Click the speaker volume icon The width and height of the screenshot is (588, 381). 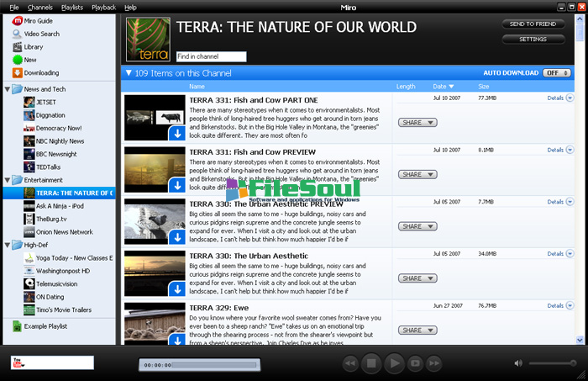point(518,363)
